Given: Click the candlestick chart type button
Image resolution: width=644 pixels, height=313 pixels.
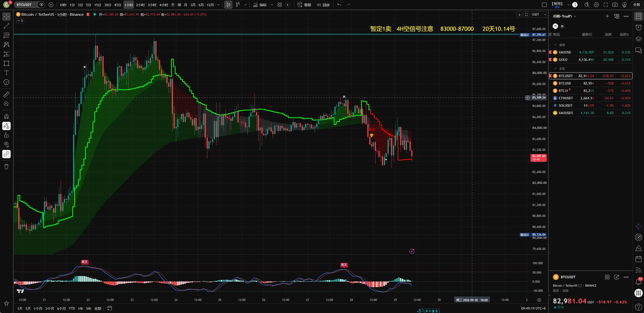Looking at the screenshot, I should [228, 5].
